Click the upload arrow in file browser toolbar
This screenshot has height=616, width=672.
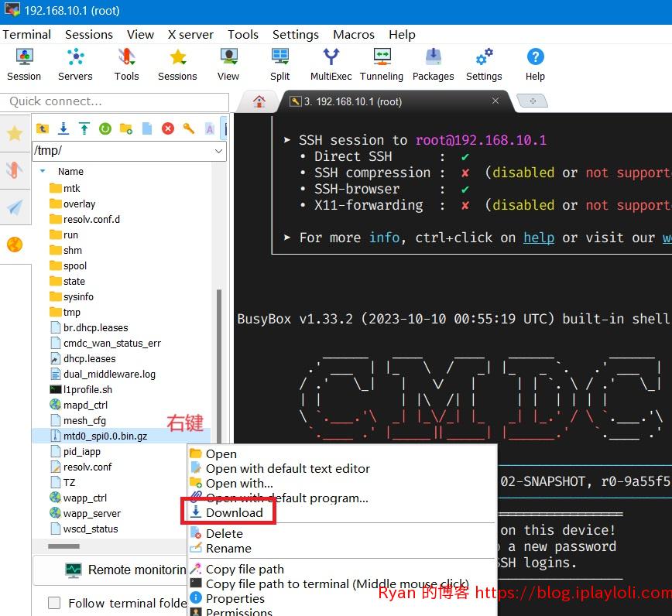[84, 128]
